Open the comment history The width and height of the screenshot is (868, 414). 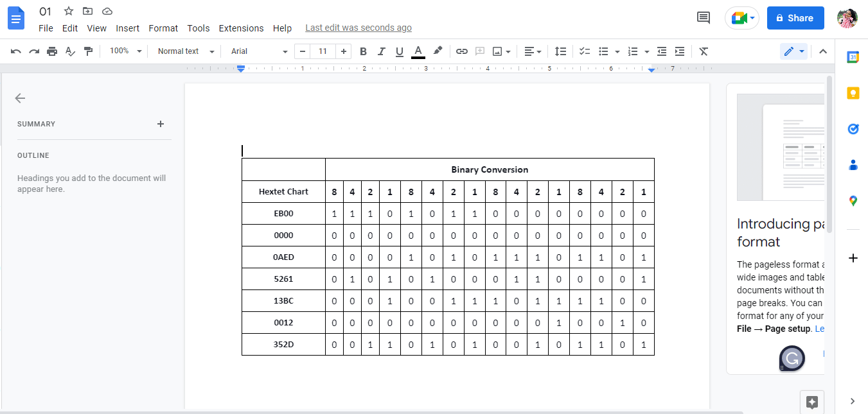tap(704, 18)
